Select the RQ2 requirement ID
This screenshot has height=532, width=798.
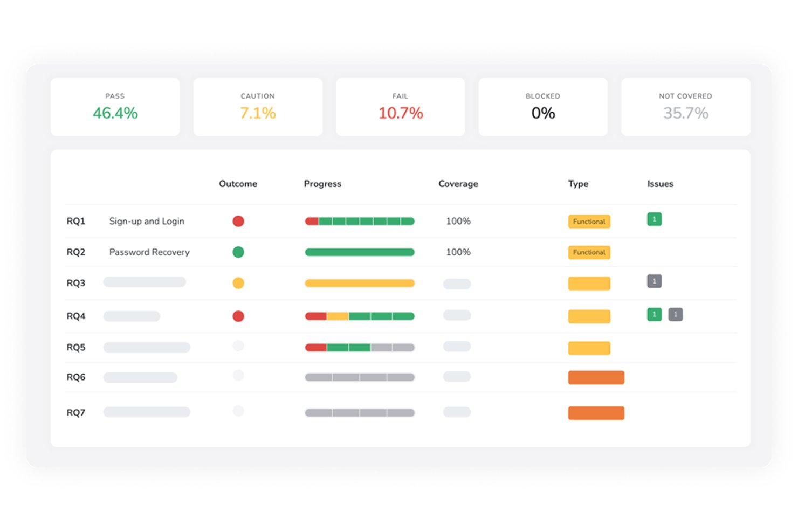pos(76,252)
